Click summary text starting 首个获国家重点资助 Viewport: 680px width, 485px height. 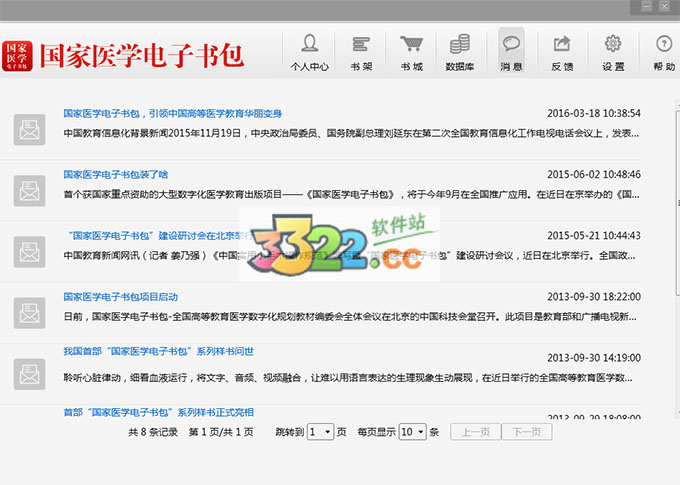(x=351, y=194)
